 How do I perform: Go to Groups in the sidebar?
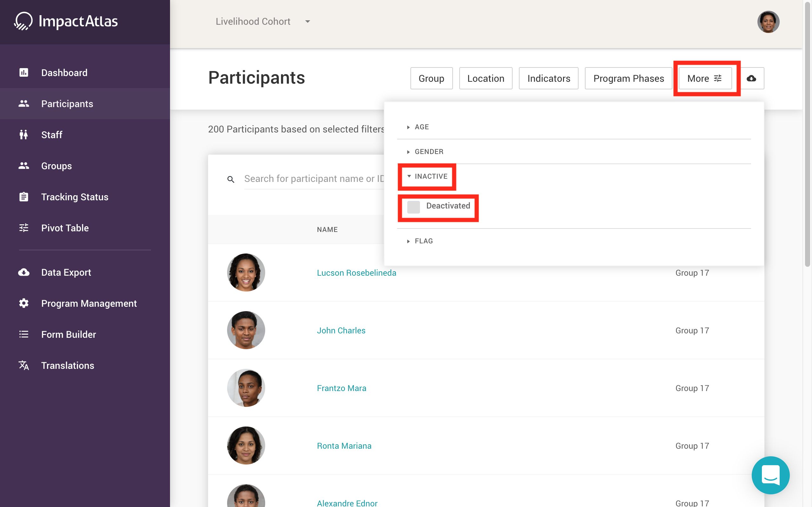coord(56,166)
